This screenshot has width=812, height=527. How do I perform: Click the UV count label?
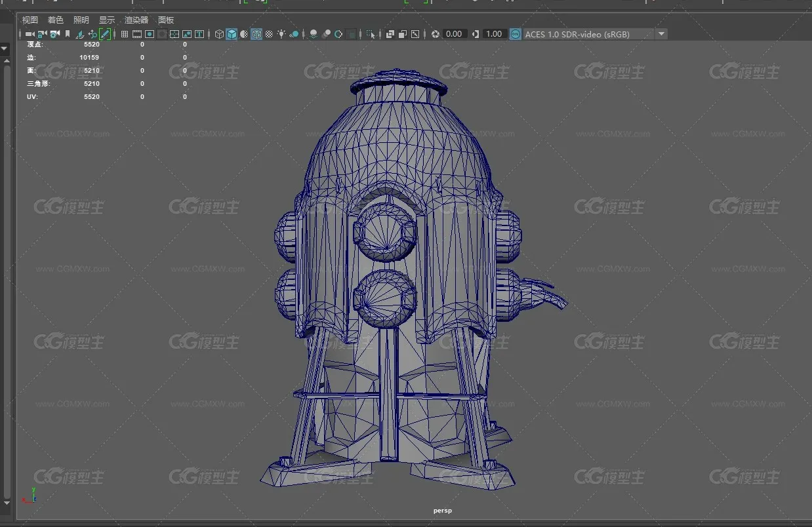(32, 97)
